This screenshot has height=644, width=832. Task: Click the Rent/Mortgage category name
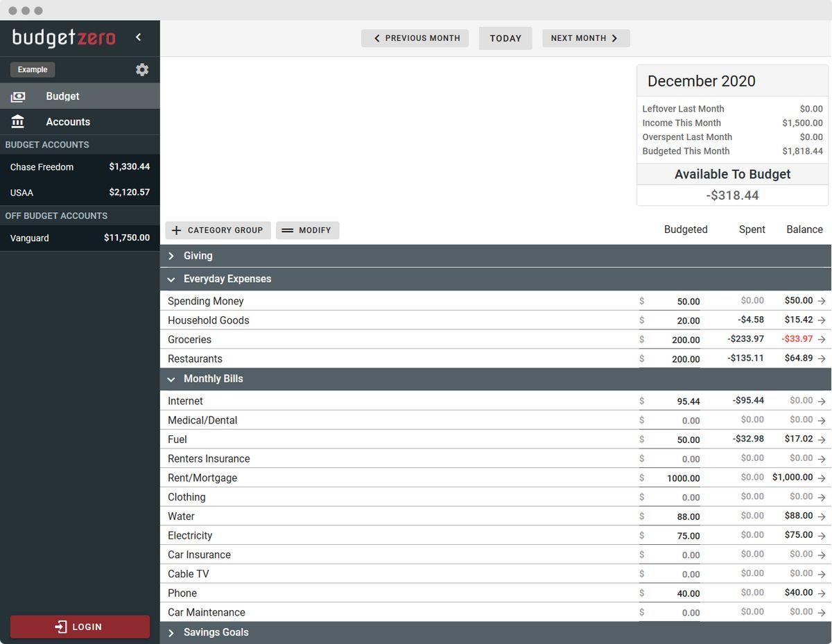pos(202,478)
